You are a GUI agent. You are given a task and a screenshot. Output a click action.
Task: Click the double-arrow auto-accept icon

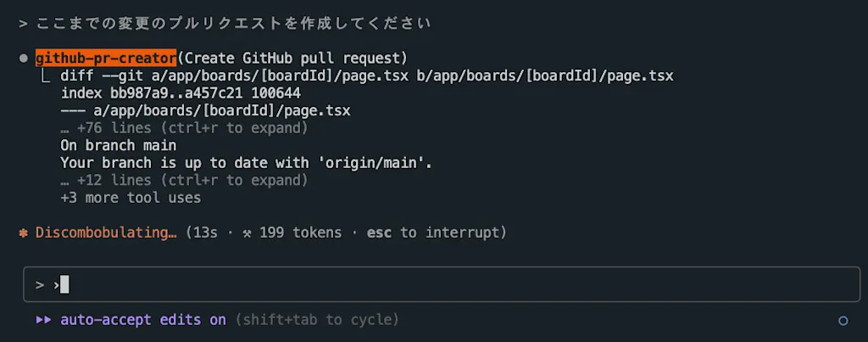[x=44, y=320]
